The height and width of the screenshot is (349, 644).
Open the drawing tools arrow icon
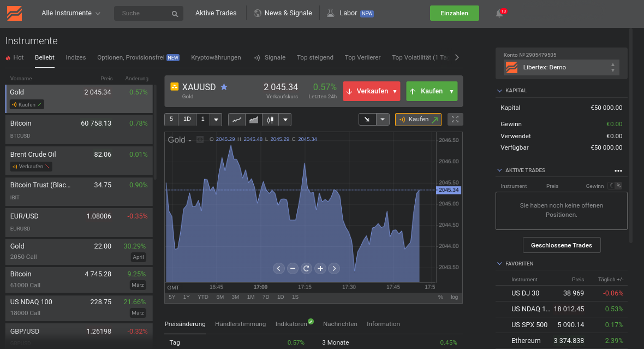click(x=367, y=120)
